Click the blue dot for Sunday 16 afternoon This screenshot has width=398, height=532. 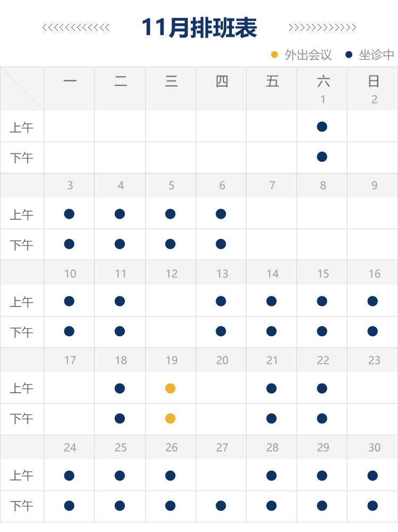[372, 331]
